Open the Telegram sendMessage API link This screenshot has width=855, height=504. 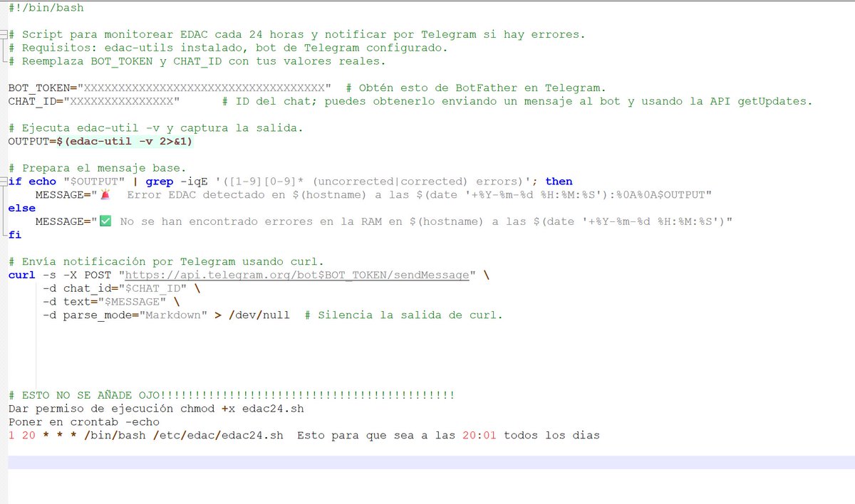[294, 274]
